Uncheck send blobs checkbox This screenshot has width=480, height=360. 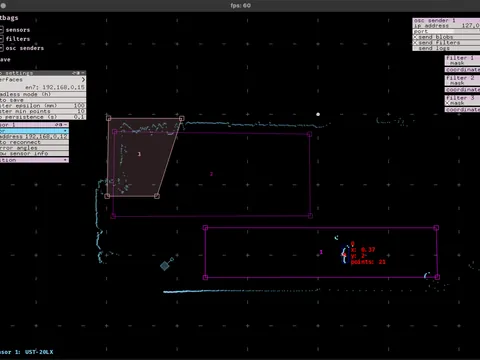415,37
